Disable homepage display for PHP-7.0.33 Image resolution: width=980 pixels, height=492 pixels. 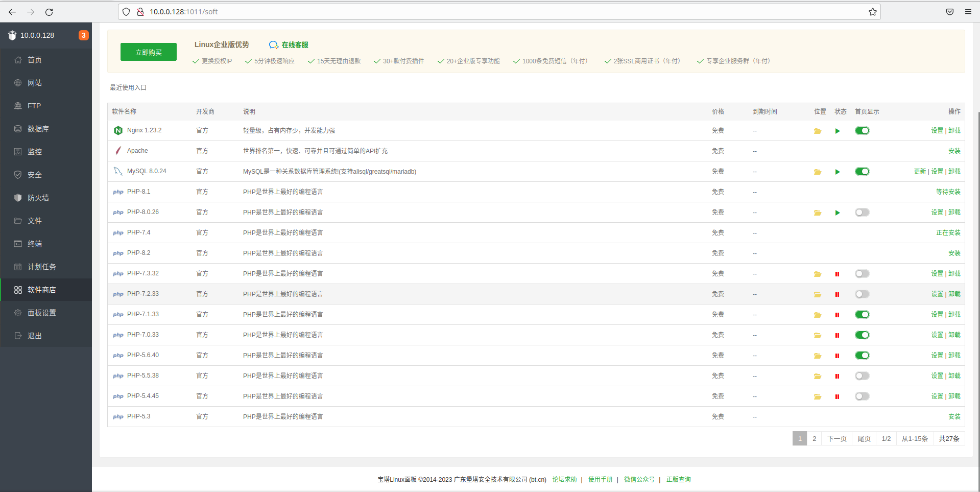[862, 335]
